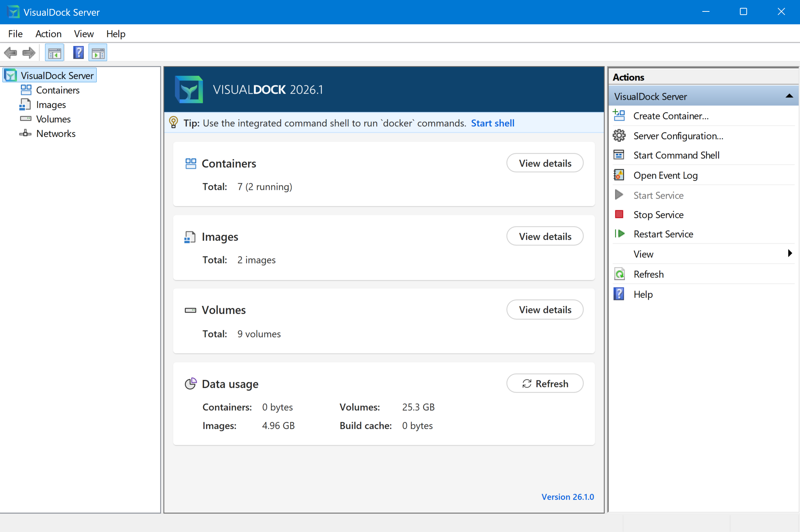This screenshot has height=532, width=800.
Task: Click the Open Event Log icon
Action: pyautogui.click(x=619, y=175)
